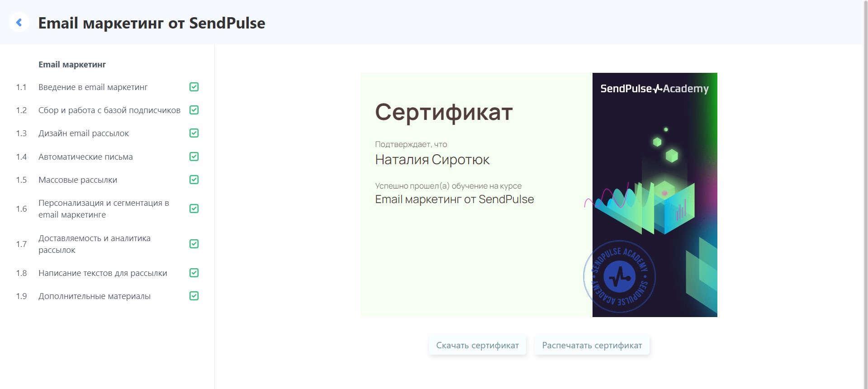Screen dimensions: 868x389
Task: Open lesson 1.5 Массовые рассылки
Action: click(x=78, y=180)
